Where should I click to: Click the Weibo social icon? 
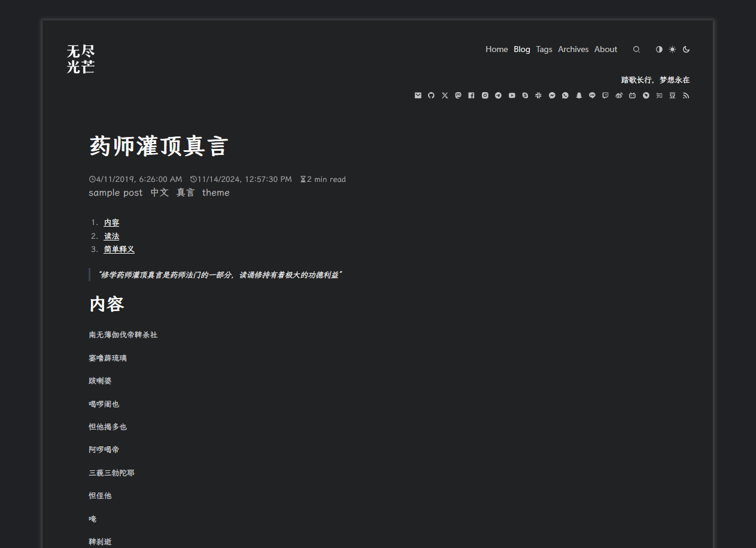click(x=619, y=96)
